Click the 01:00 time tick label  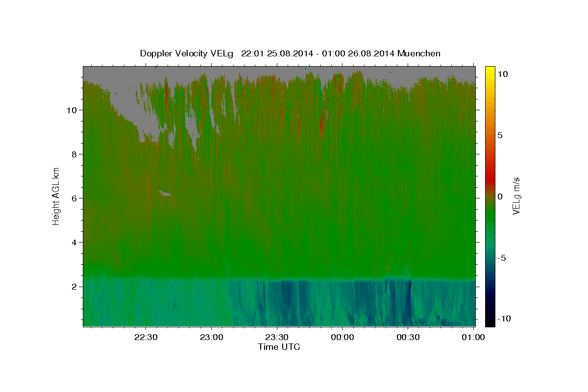pyautogui.click(x=473, y=337)
